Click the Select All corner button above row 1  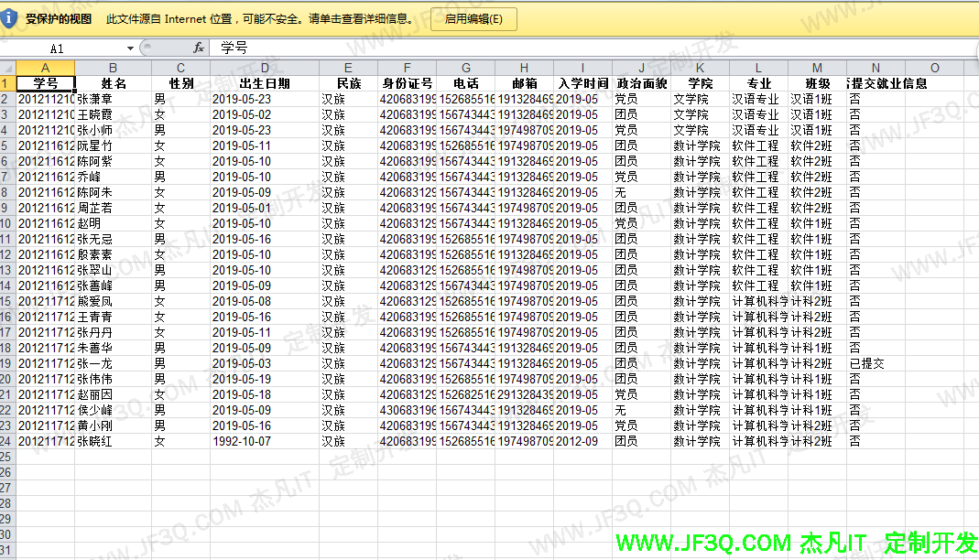[8, 67]
